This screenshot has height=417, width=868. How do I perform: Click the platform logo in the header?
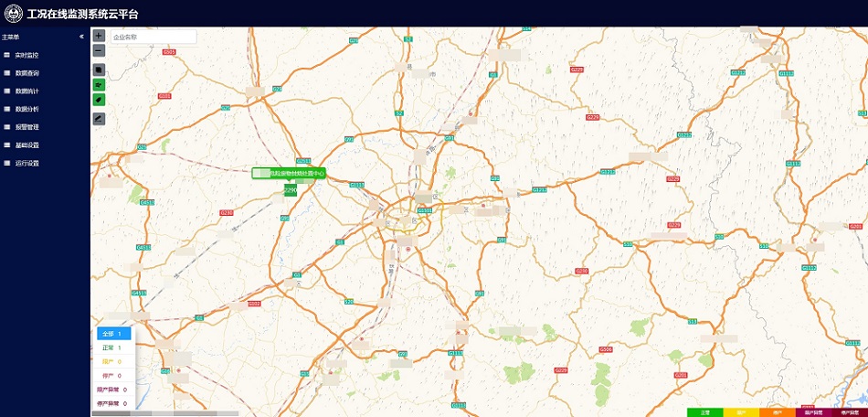coord(14,14)
